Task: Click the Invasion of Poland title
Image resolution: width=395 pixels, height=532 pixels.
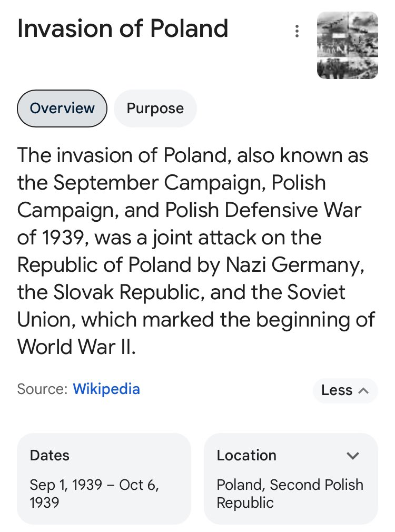Action: tap(123, 28)
